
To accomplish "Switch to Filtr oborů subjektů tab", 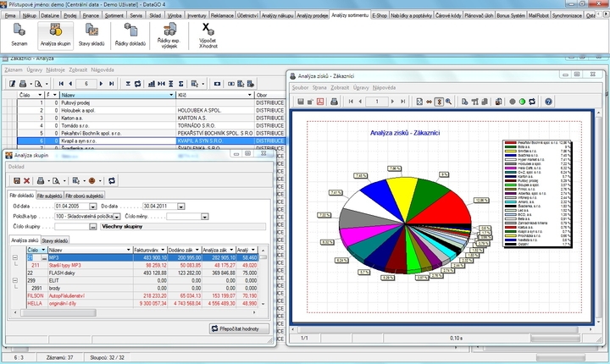I will click(84, 196).
